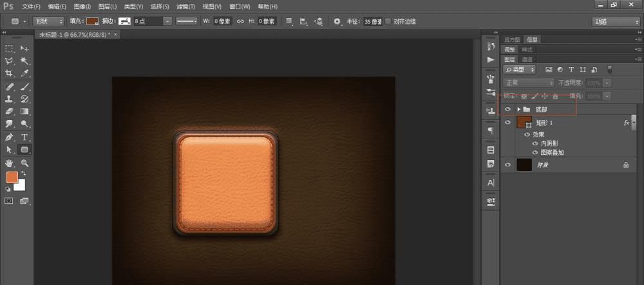Select the Horizontal Type tool
This screenshot has width=644, height=285.
point(24,137)
